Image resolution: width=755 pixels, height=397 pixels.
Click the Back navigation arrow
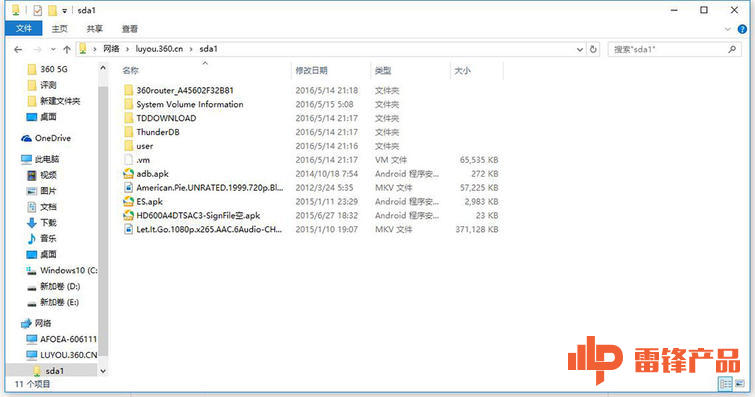[x=18, y=49]
